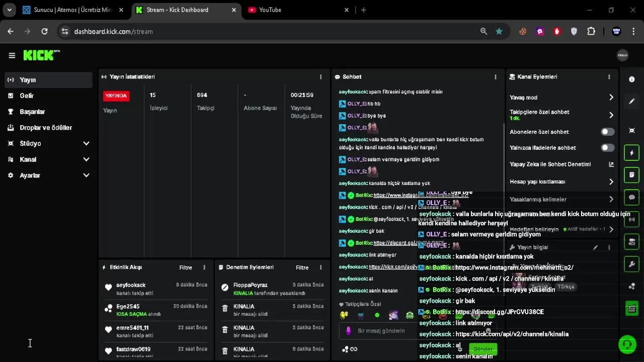Select Gelir in the left sidebar
This screenshot has height=362, width=644.
(49, 96)
